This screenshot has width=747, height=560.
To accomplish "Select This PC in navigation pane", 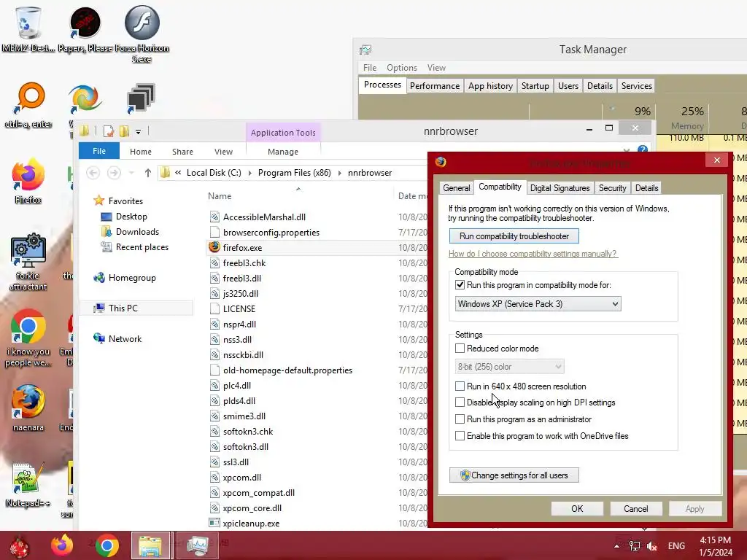I will click(123, 308).
